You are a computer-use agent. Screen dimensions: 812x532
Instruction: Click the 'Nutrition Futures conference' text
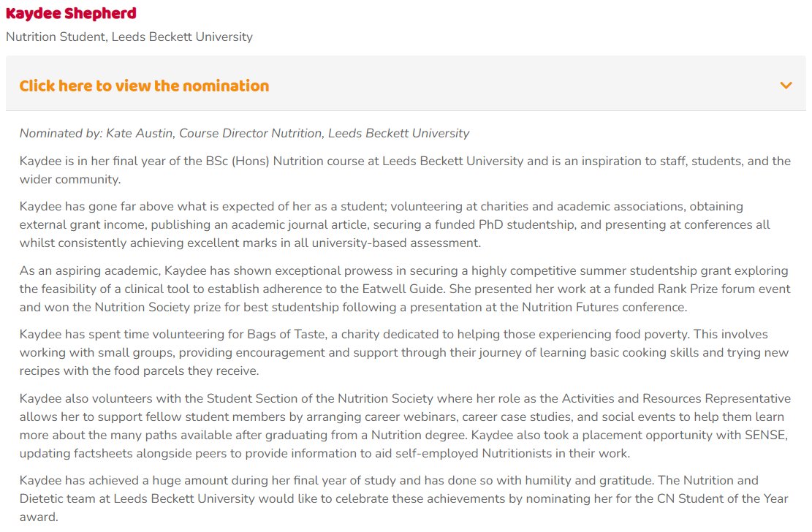(x=604, y=307)
